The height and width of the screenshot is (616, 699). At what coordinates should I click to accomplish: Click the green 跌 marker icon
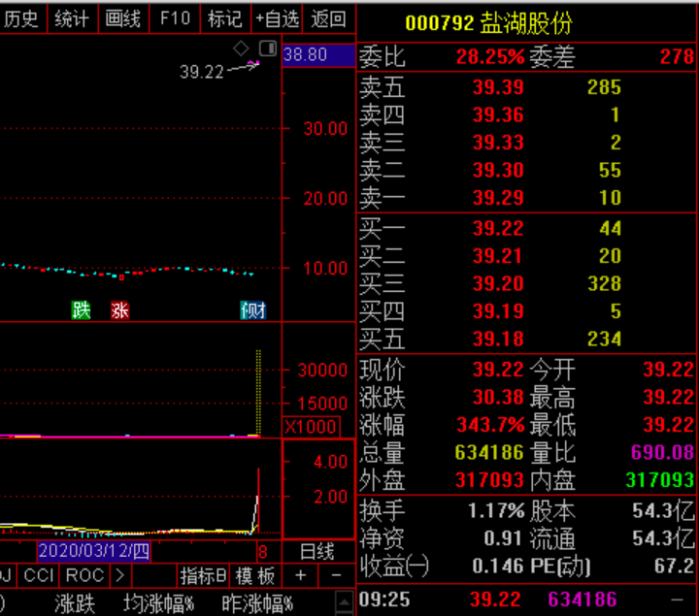pyautogui.click(x=81, y=310)
